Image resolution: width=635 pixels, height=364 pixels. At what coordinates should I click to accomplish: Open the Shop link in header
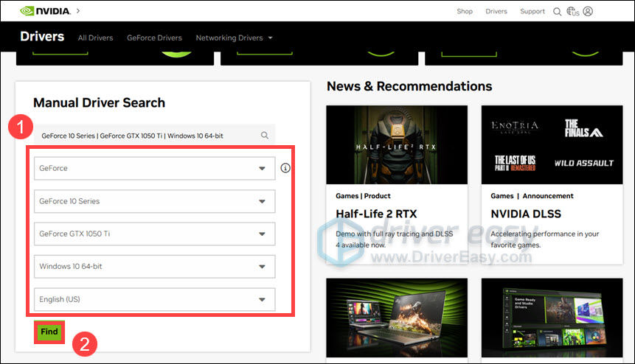click(465, 12)
